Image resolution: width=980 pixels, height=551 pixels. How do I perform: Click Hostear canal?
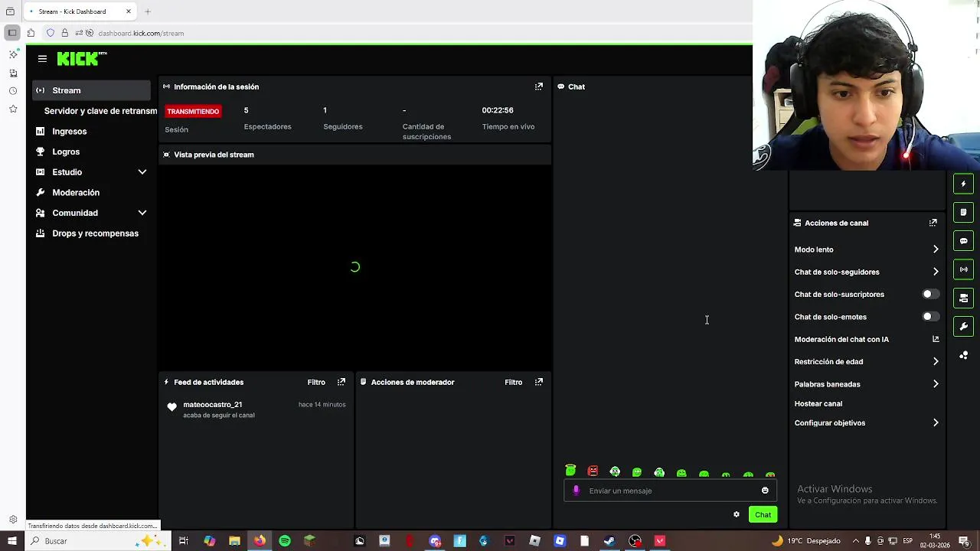[x=818, y=403]
